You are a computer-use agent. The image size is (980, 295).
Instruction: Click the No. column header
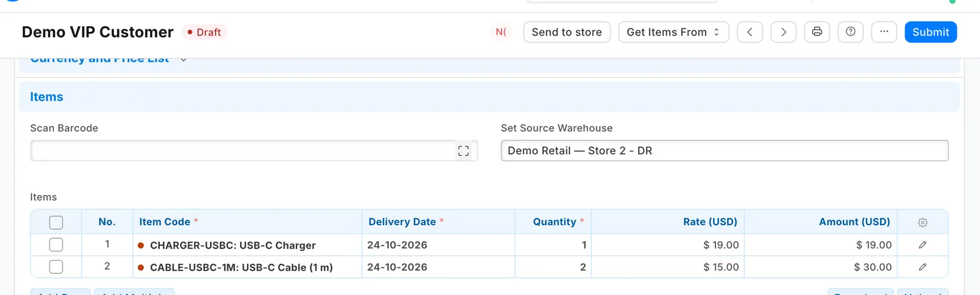(107, 222)
